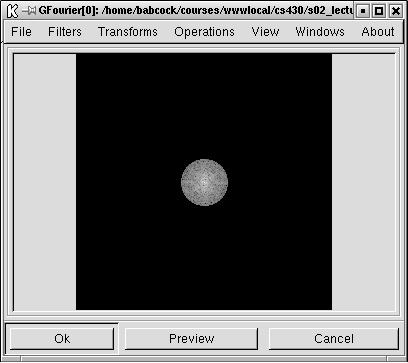The height and width of the screenshot is (363, 408).
Task: Close the GFourier window
Action: click(x=395, y=12)
